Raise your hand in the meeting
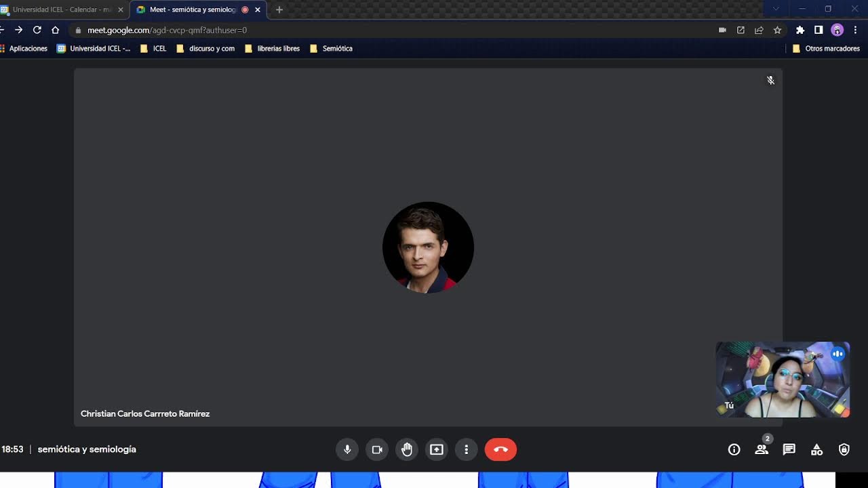The height and width of the screenshot is (488, 868). (x=407, y=449)
